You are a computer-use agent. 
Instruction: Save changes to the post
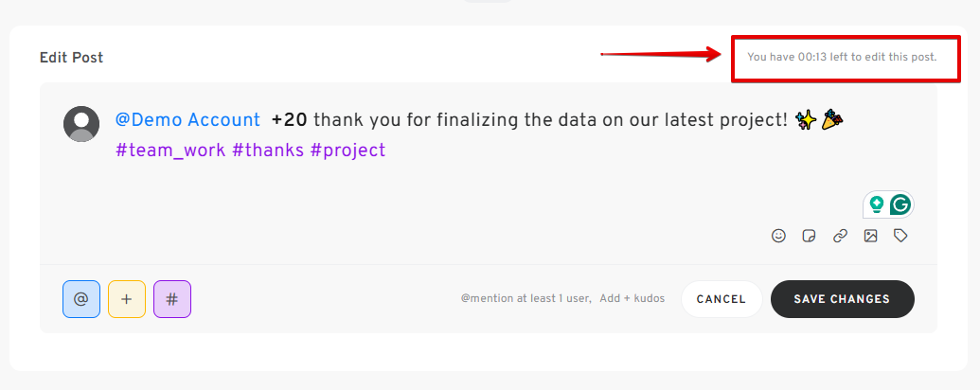[842, 299]
